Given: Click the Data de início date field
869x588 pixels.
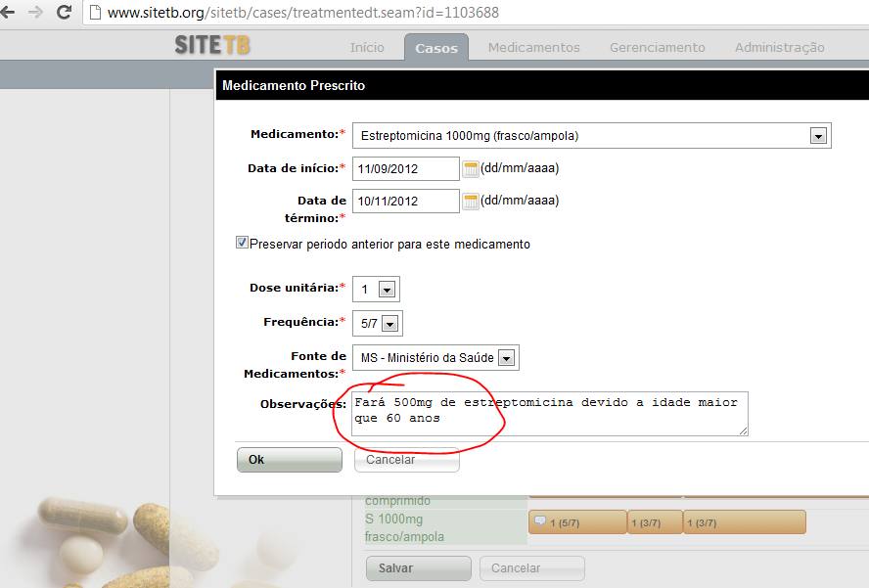Looking at the screenshot, I should click(x=406, y=168).
